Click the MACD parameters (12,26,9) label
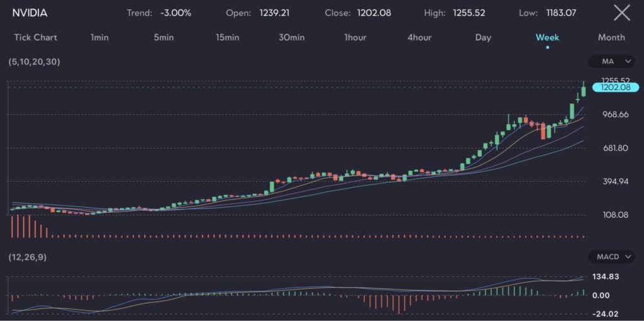The height and width of the screenshot is (321, 644). click(27, 257)
